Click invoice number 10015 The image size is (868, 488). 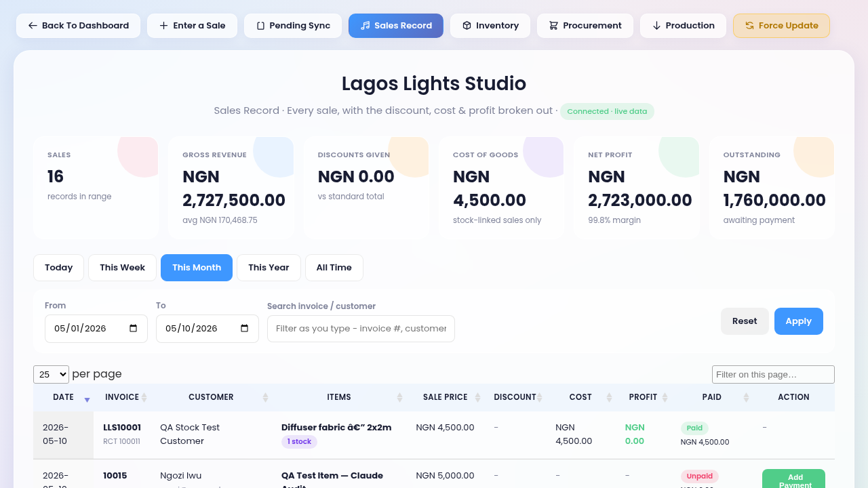pyautogui.click(x=115, y=476)
